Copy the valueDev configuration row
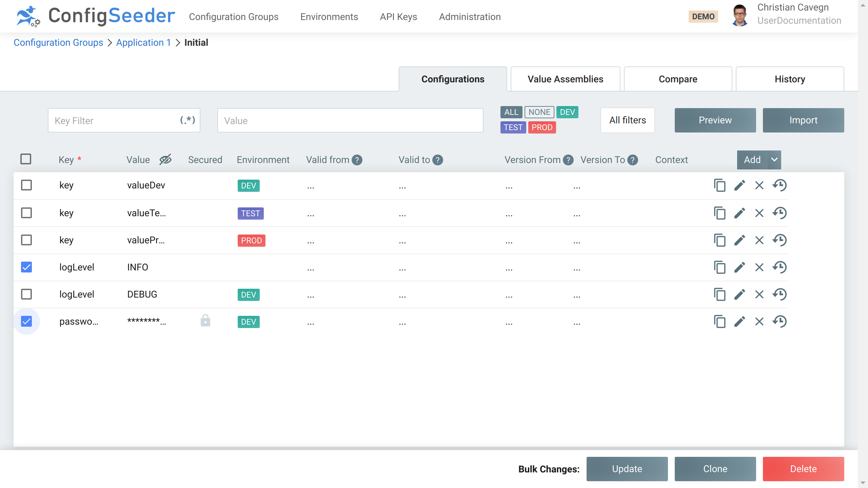Image resolution: width=868 pixels, height=488 pixels. [x=719, y=185]
